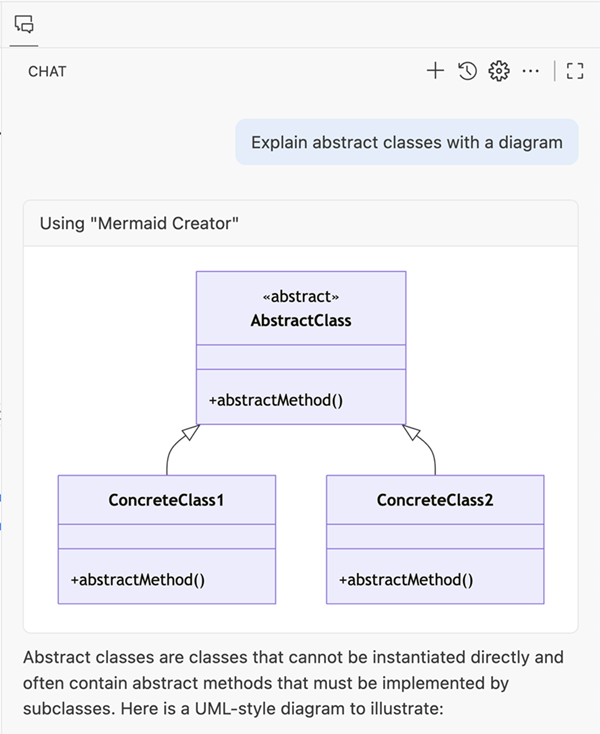Click the right inheritance arrowhead
This screenshot has height=734, width=600.
click(x=411, y=433)
